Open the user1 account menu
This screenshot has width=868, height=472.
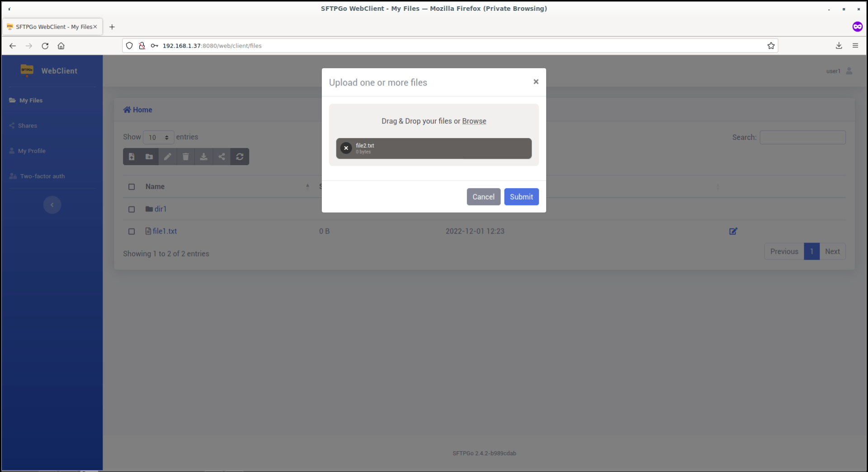click(x=839, y=71)
